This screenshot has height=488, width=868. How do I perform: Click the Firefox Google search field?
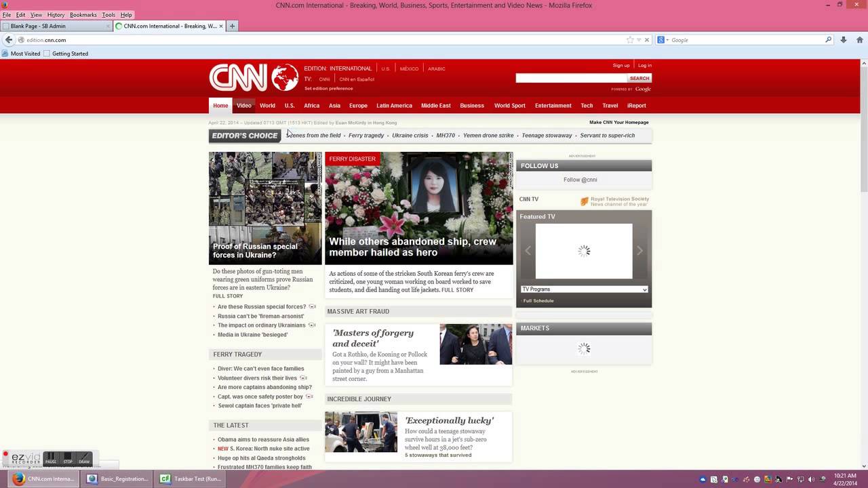point(746,40)
